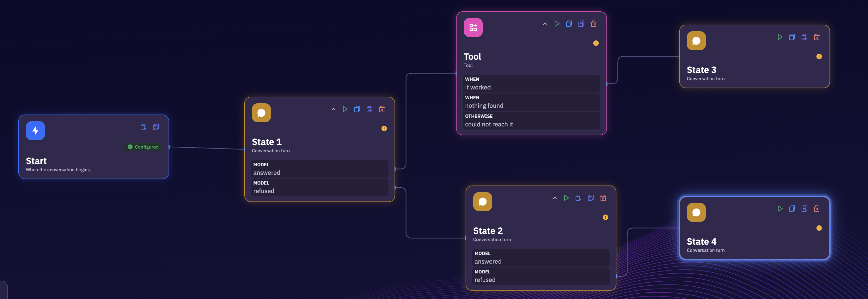This screenshot has width=868, height=299.
Task: Run State 4 with its green play icon
Action: pyautogui.click(x=780, y=209)
